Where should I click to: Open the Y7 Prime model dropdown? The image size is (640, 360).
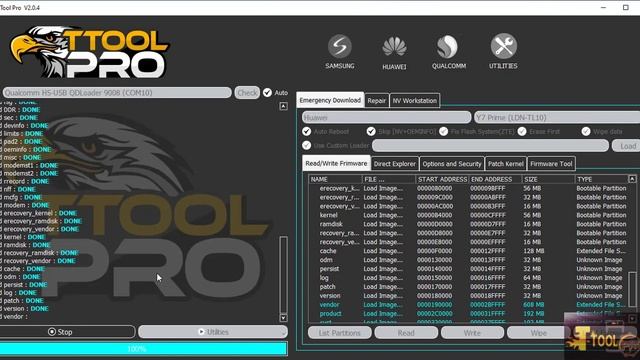click(x=557, y=118)
